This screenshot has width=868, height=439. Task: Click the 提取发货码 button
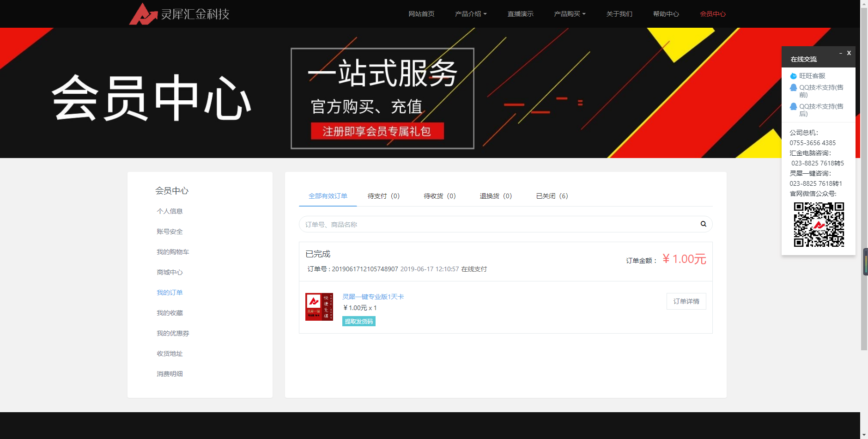click(358, 321)
